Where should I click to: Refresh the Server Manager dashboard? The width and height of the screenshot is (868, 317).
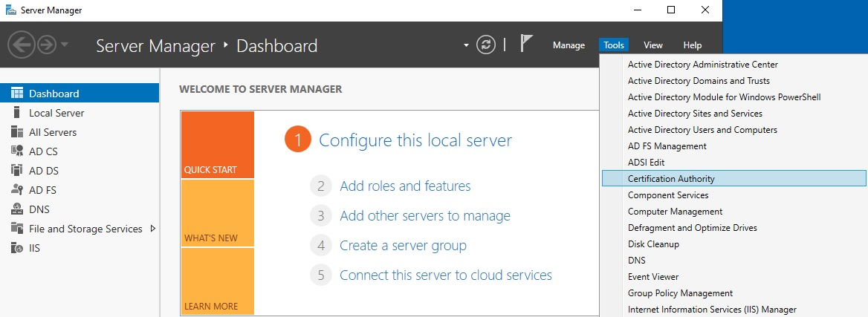486,45
